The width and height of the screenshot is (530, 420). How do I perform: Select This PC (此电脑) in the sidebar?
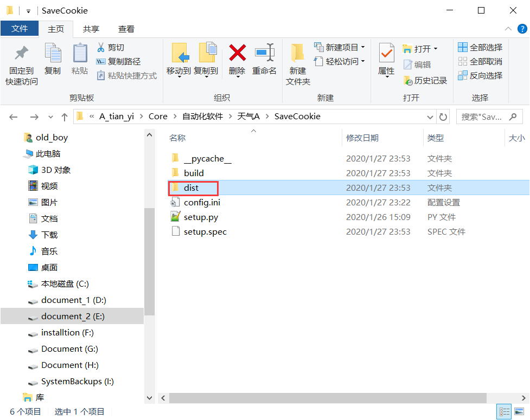(x=42, y=154)
